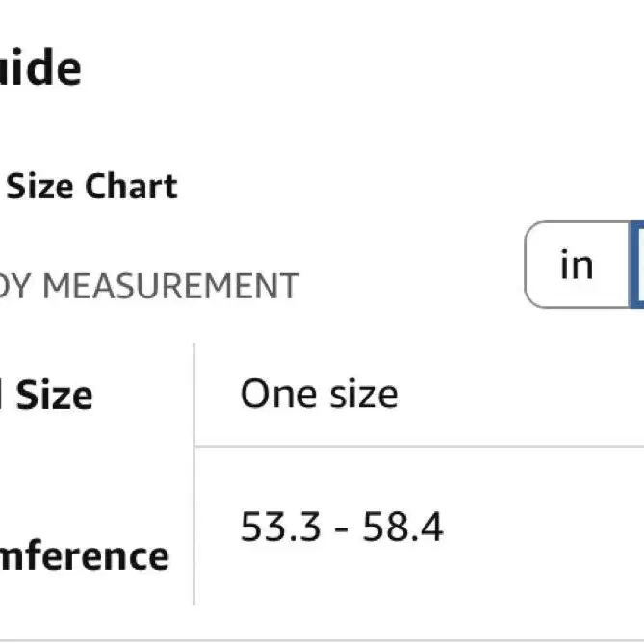
Task: Click the horizontal line below "One size" row
Action: coord(420,446)
